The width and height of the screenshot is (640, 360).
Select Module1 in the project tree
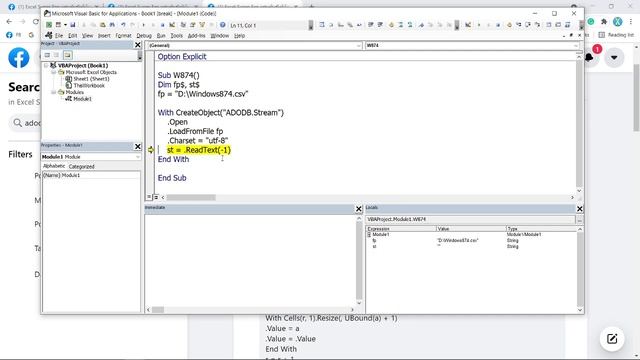[82, 99]
